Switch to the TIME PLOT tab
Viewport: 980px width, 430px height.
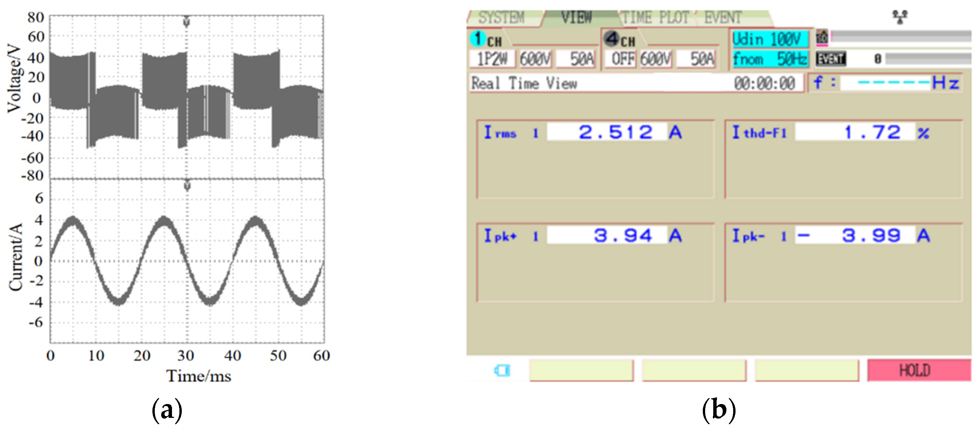click(x=655, y=18)
